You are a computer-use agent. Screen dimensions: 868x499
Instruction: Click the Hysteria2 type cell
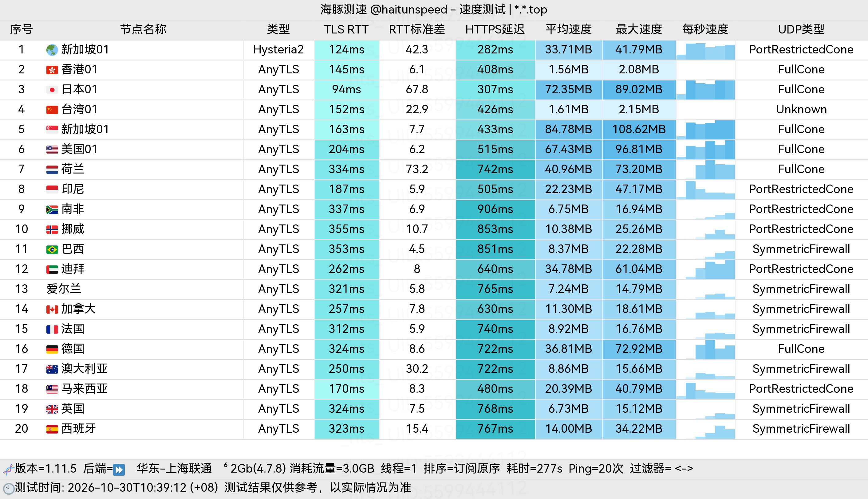click(278, 50)
